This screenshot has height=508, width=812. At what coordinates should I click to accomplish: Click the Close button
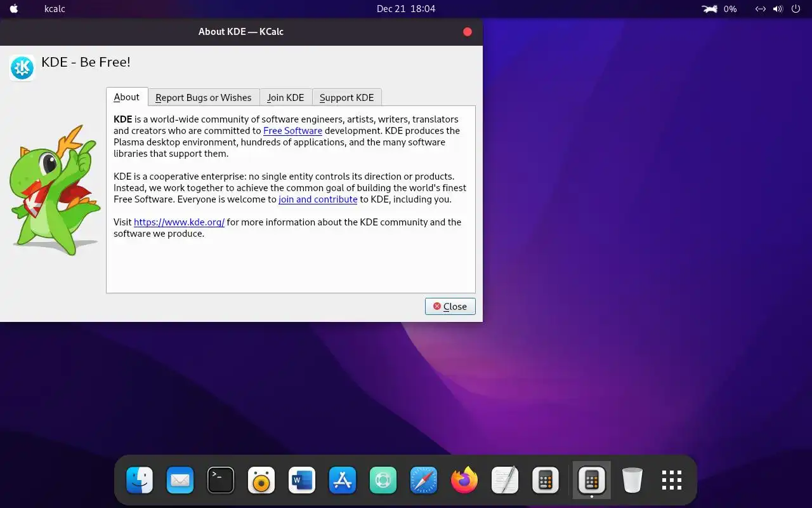tap(450, 306)
